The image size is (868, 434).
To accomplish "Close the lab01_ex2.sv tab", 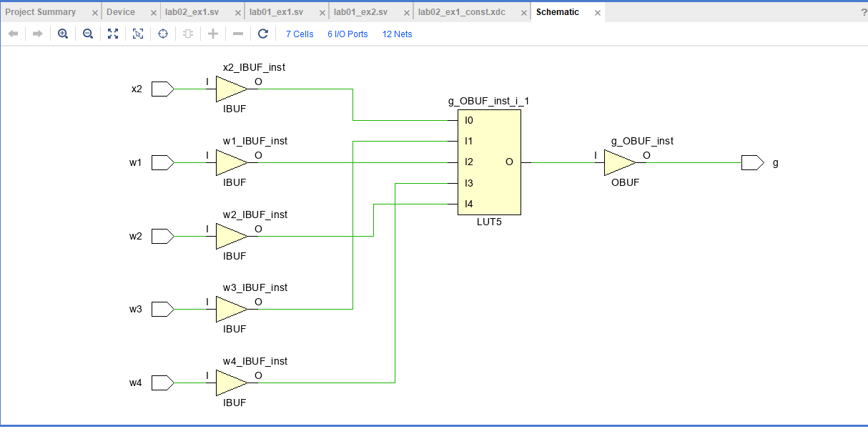I will [x=406, y=11].
